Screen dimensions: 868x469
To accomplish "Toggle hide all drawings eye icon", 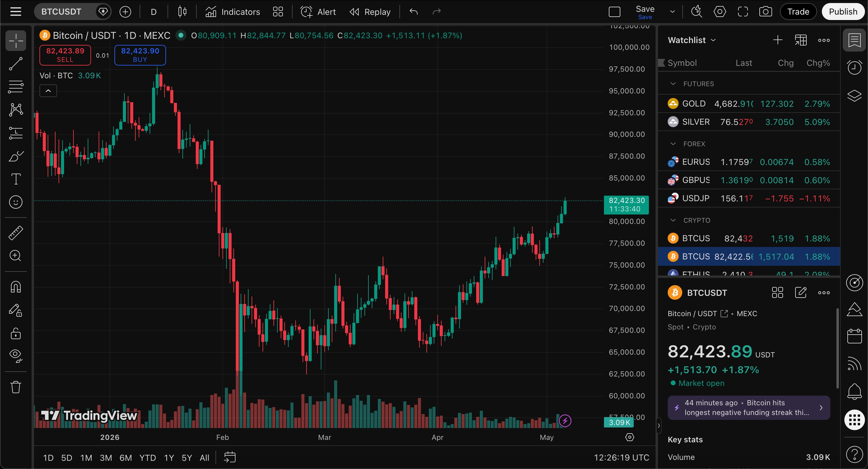I will point(15,356).
